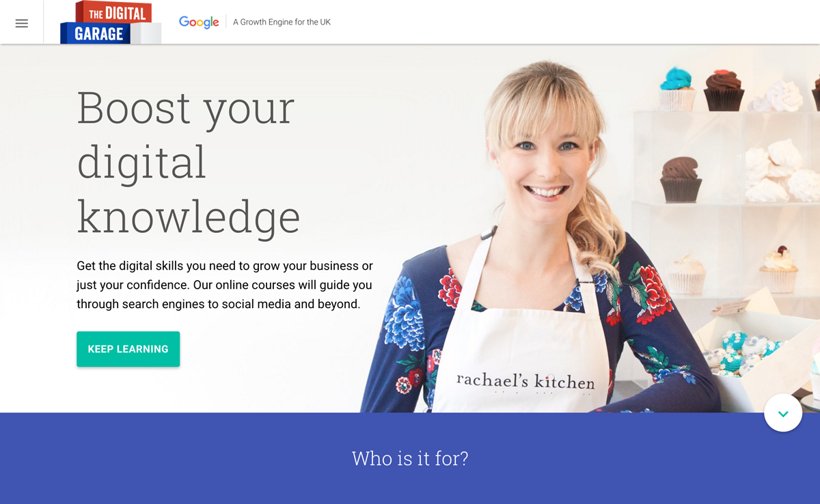
Task: Click the chocolate cupcake with red cherry
Action: click(x=724, y=89)
